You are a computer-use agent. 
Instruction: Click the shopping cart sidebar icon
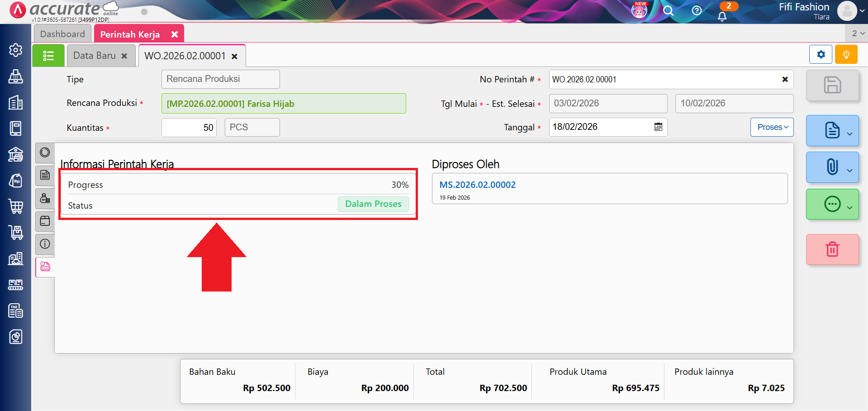[x=16, y=206]
